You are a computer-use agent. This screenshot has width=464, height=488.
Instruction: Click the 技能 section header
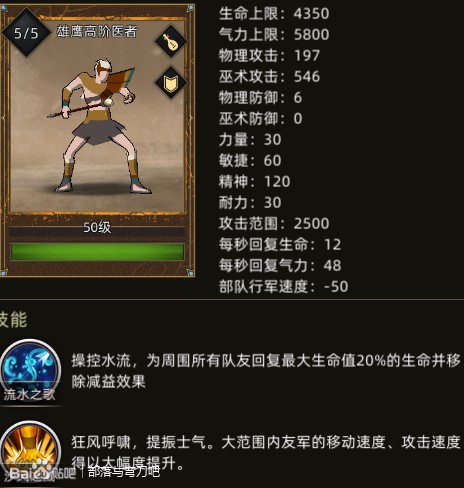coord(13,320)
